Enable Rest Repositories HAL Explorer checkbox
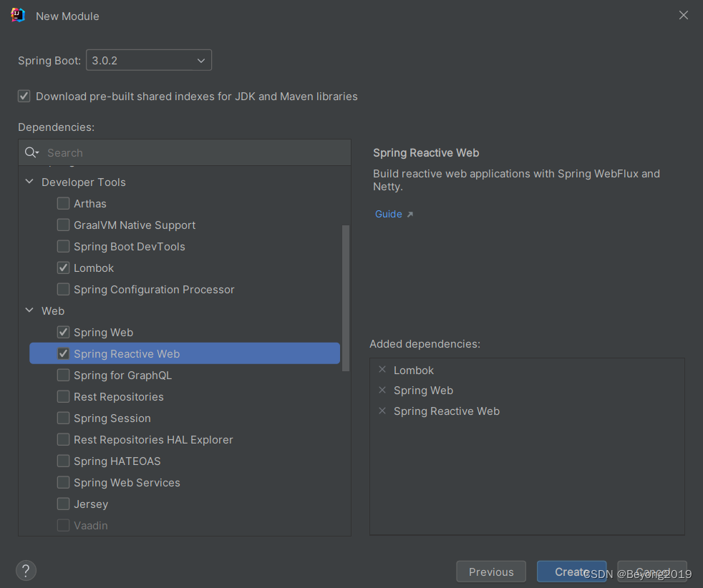The height and width of the screenshot is (588, 703). (x=63, y=439)
